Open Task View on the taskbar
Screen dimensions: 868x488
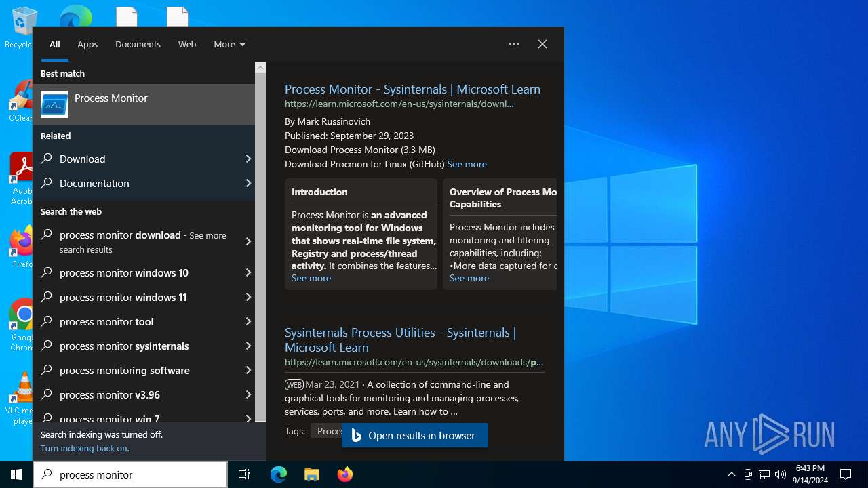click(244, 474)
